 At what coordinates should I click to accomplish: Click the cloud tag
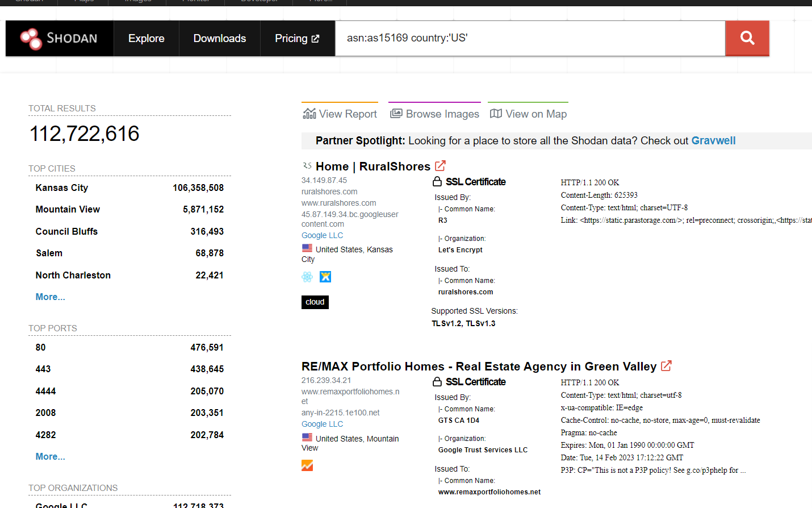(x=315, y=302)
